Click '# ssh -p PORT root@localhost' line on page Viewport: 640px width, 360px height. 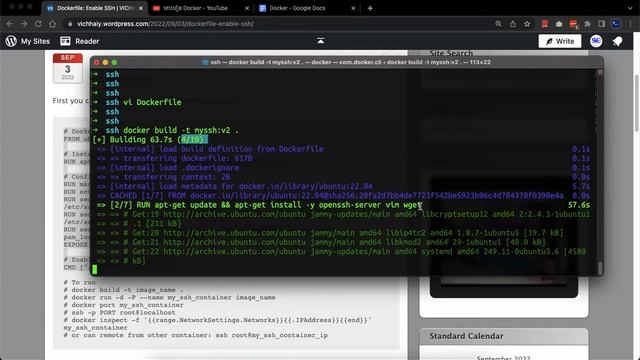tap(119, 313)
